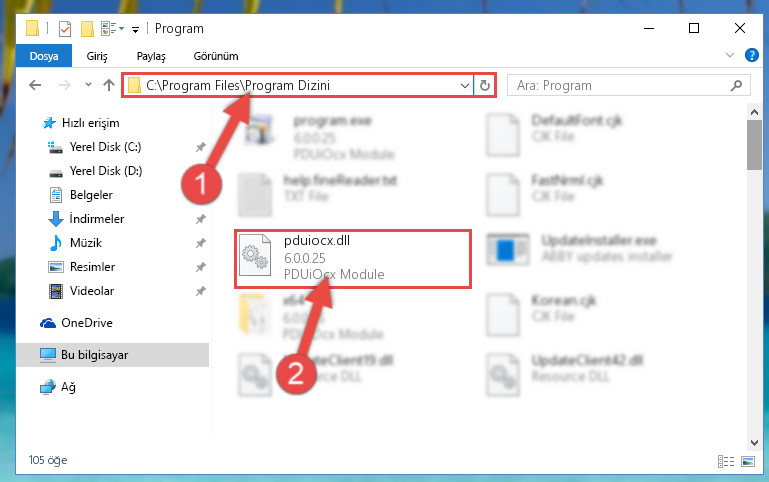Click the search magnifier icon
Viewport: 769px width, 482px height.
[736, 86]
